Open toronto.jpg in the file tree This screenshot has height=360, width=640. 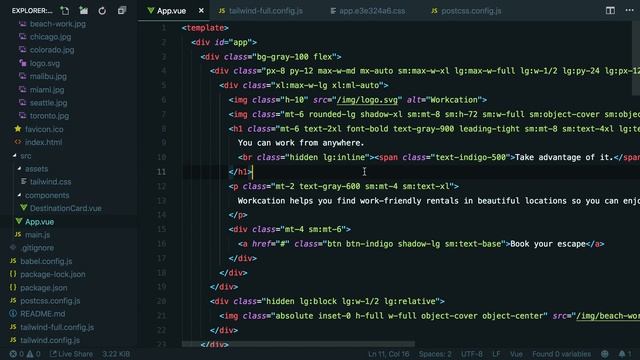pyautogui.click(x=49, y=116)
